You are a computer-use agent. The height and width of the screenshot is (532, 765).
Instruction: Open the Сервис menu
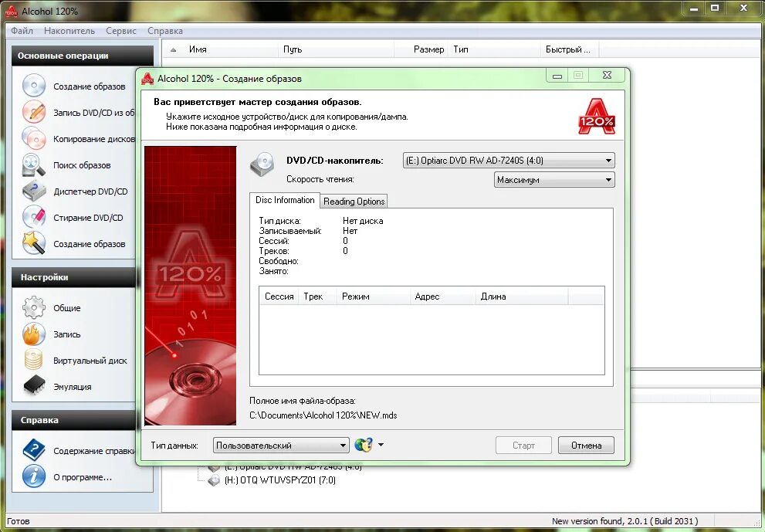point(121,31)
